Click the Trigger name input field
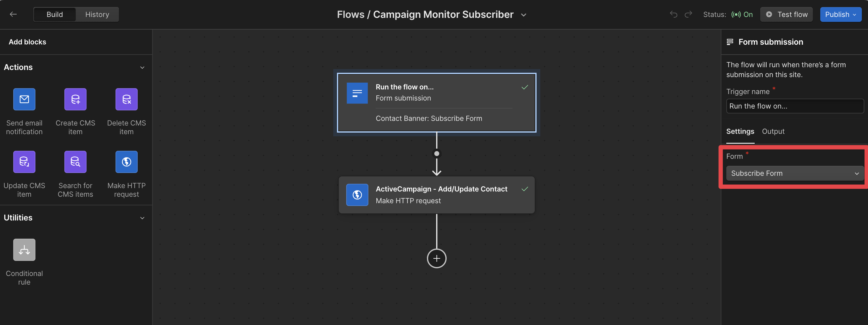The image size is (868, 325). (x=795, y=106)
